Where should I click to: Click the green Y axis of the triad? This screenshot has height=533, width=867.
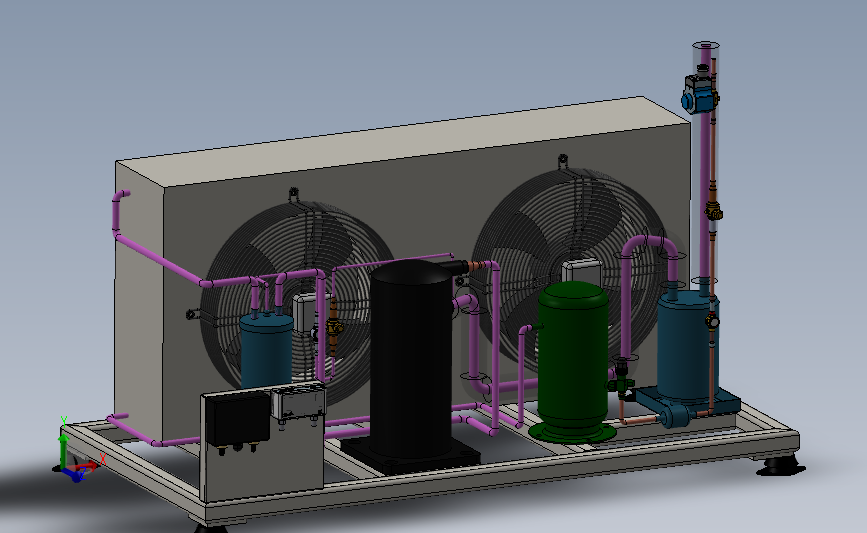pyautogui.click(x=63, y=451)
